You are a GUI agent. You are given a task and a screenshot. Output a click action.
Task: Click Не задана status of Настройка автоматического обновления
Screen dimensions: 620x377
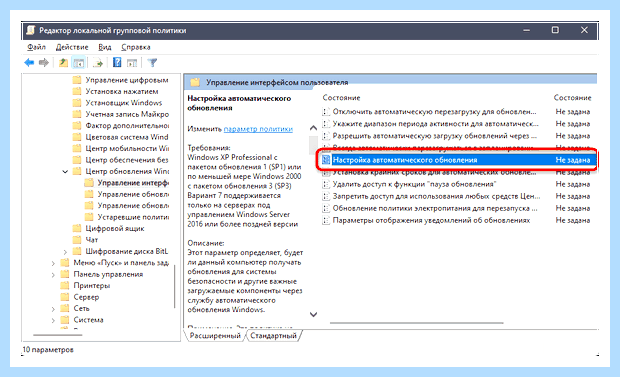573,160
